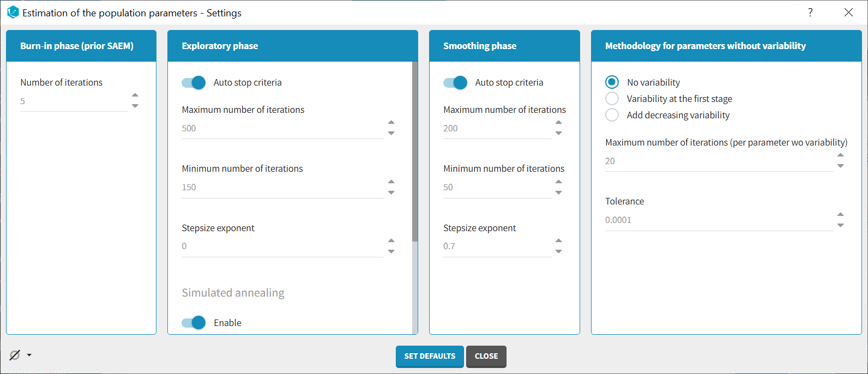Viewport: 868px width, 374px height.
Task: Click the Monolix logo in title bar
Action: (x=13, y=12)
